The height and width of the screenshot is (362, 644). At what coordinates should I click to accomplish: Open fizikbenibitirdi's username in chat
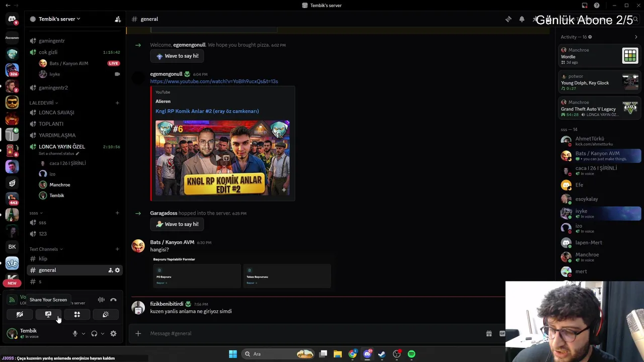(167, 304)
